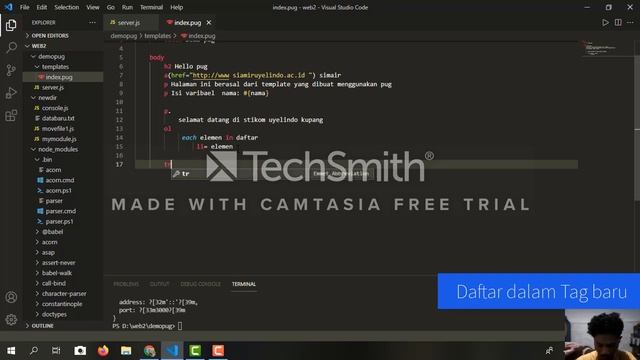Click the VS Code logo icon in title bar
Image resolution: width=640 pixels, height=360 pixels.
coord(9,7)
